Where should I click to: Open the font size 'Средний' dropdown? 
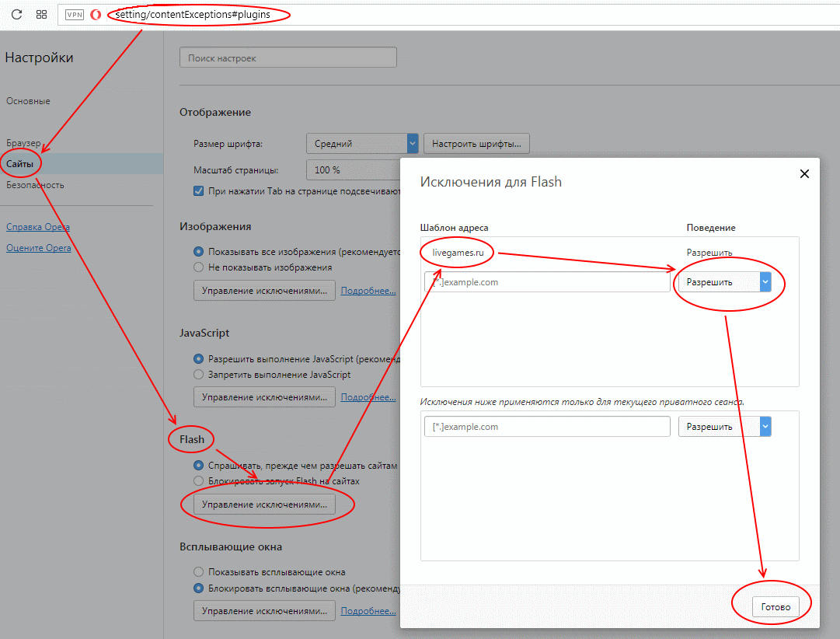pos(363,143)
